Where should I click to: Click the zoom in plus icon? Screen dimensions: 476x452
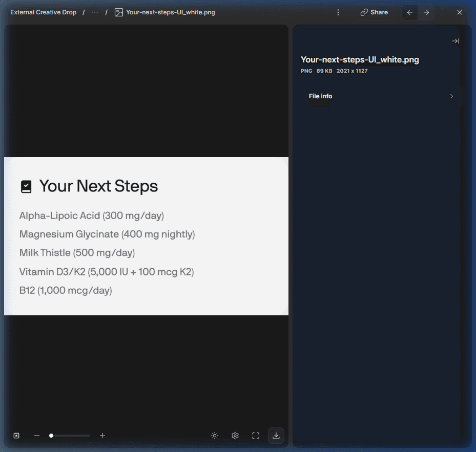(x=102, y=436)
